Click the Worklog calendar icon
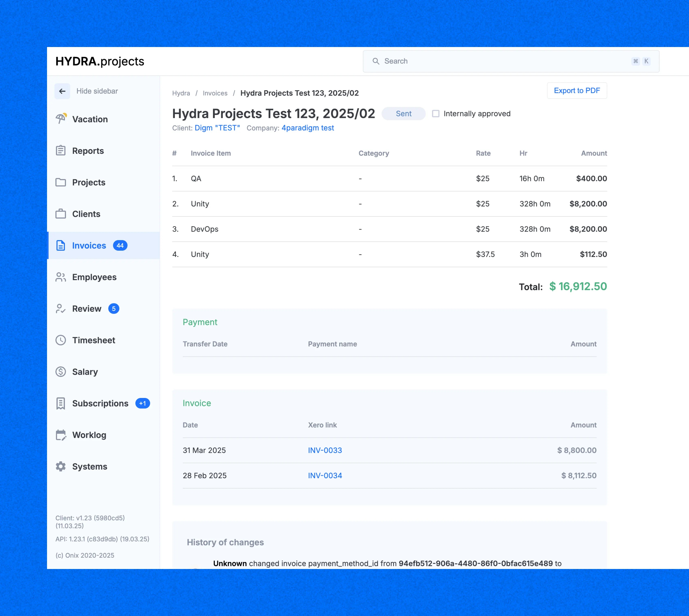 coord(61,435)
